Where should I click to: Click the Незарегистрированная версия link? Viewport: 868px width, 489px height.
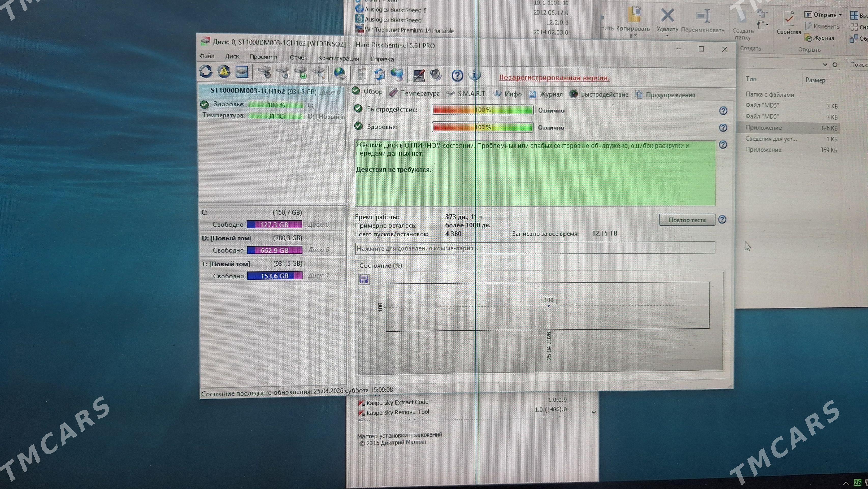(x=554, y=78)
